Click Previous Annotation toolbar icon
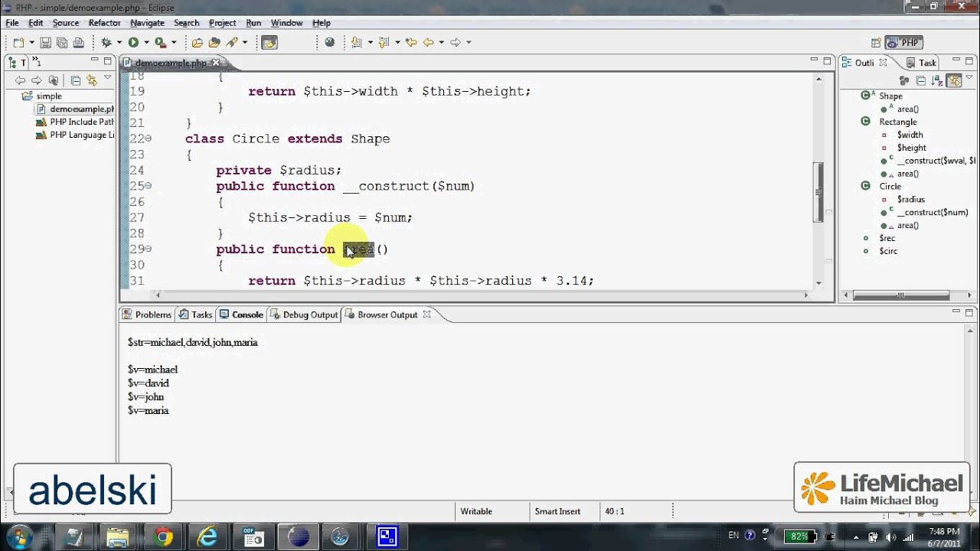Viewport: 980px width, 551px height. [384, 43]
